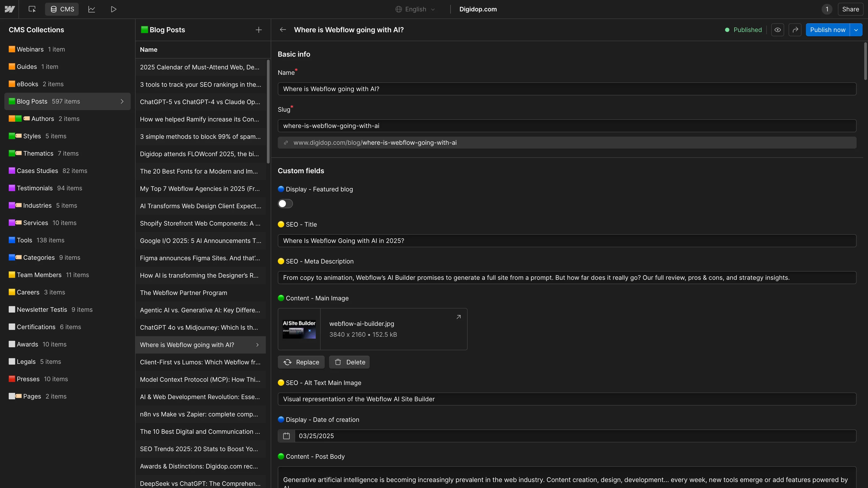Select 'Client-First vs Lumos' post
Image resolution: width=868 pixels, height=488 pixels.
pyautogui.click(x=200, y=362)
